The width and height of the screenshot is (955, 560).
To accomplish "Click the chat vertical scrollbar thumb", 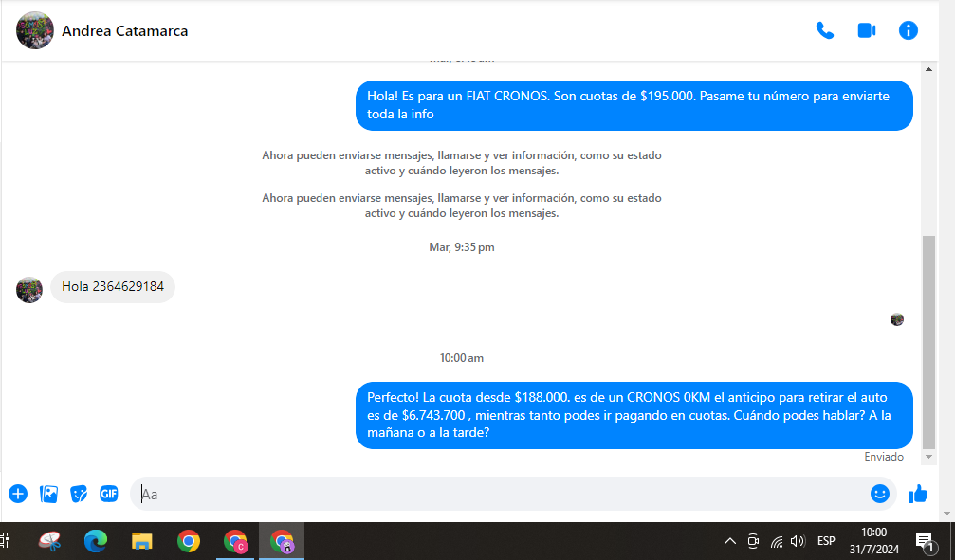I will (x=928, y=341).
